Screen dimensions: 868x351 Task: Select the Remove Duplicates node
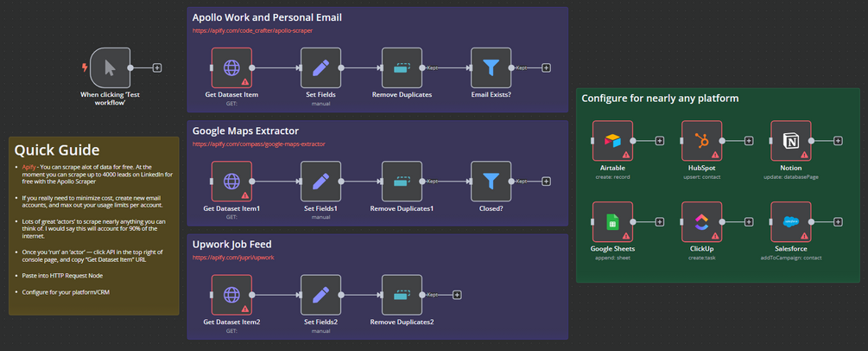pos(402,67)
